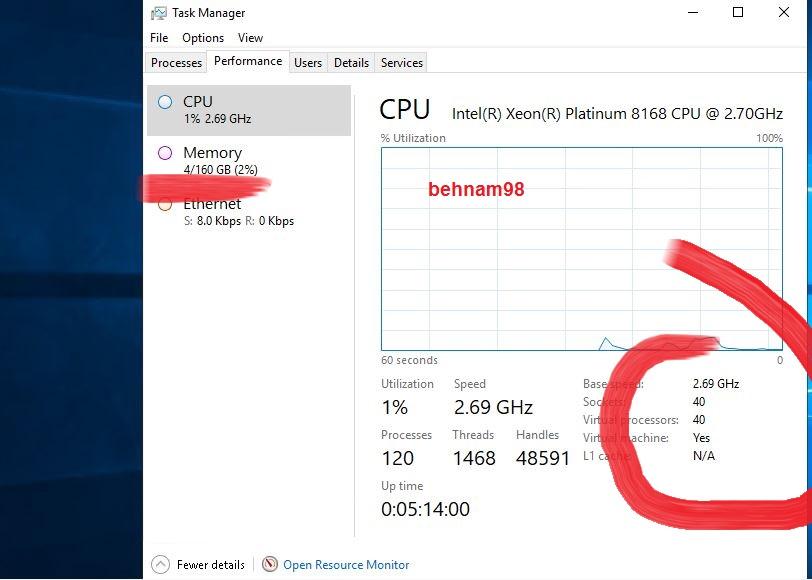Select the Ethernet item in the sidebar

pos(249,212)
